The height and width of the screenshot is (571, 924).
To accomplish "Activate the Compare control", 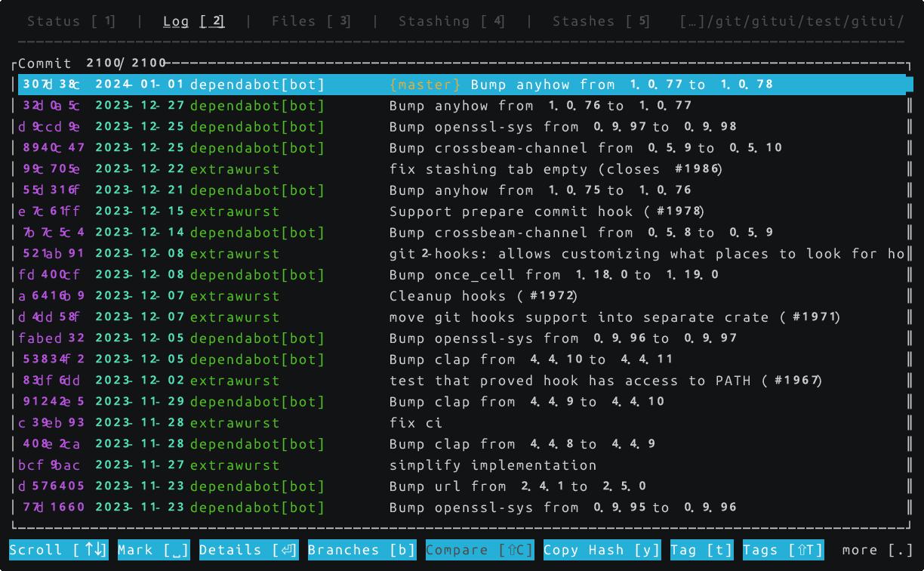I will point(479,550).
